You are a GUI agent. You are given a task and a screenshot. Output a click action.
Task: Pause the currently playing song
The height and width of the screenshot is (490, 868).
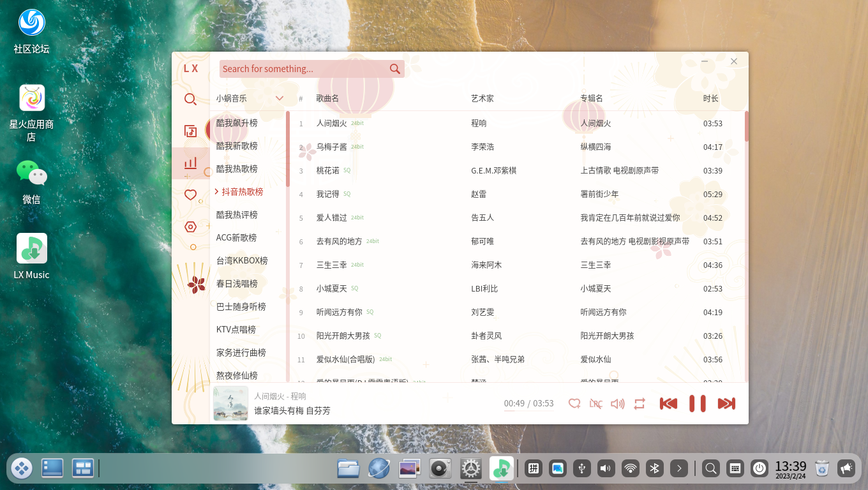[697, 403]
